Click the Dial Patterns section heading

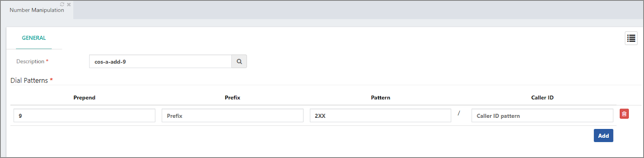click(29, 80)
